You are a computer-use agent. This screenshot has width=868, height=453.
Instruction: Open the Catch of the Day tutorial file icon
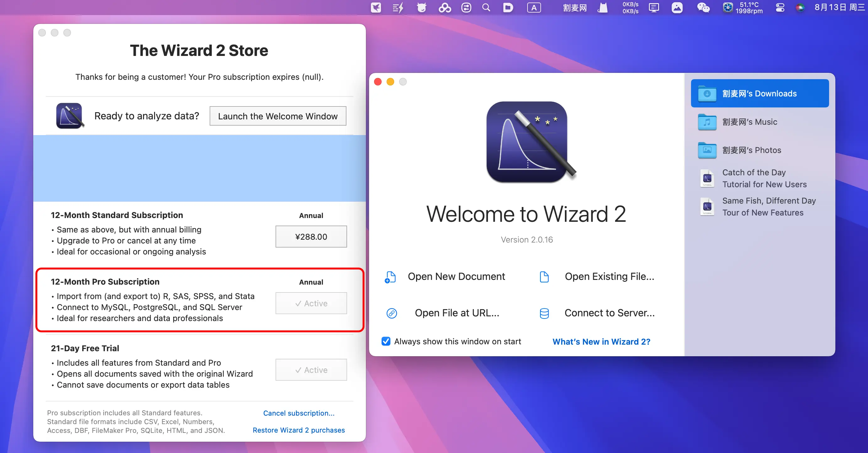[x=707, y=178]
